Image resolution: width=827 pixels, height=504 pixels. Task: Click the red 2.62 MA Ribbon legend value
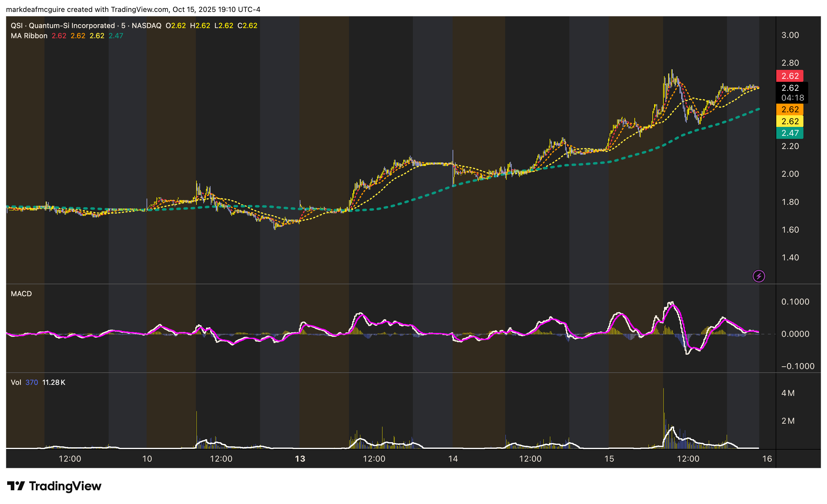point(59,36)
